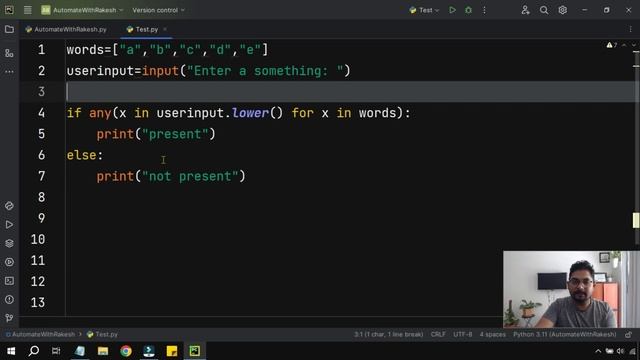The image size is (640, 360).
Task: Open go-to-line from 3:1 position
Action: click(388, 334)
